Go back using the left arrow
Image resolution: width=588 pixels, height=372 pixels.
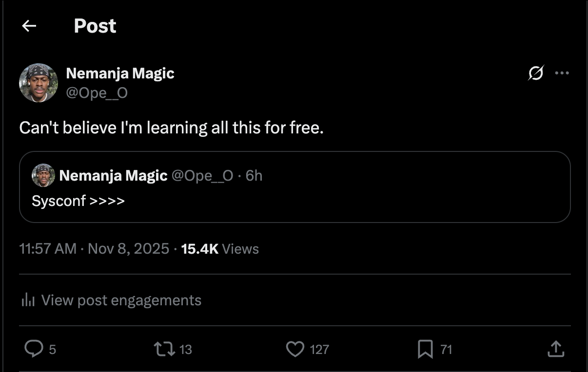coord(28,25)
